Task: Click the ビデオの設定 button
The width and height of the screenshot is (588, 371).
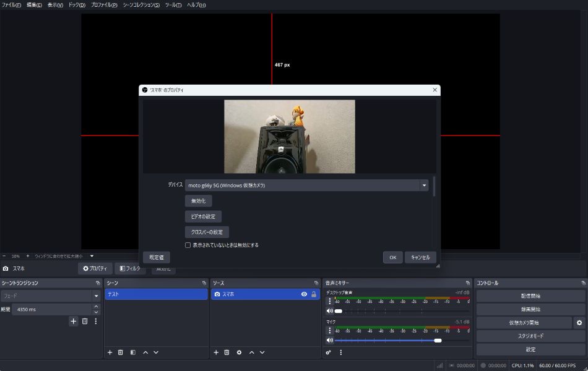Action: 203,216
